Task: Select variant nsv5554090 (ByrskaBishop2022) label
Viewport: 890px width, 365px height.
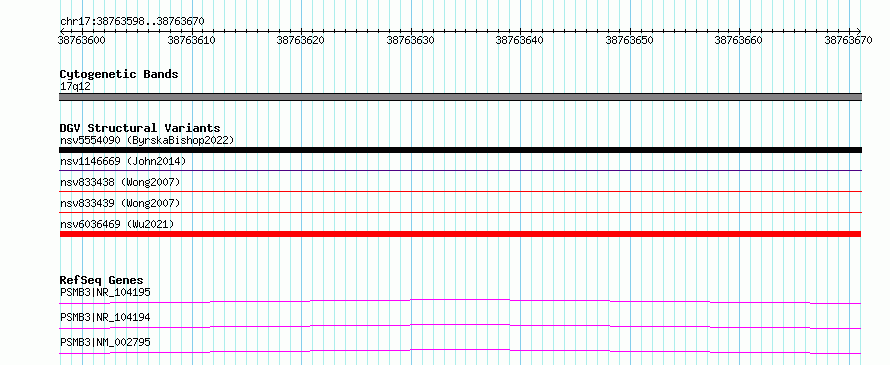Action: (147, 140)
